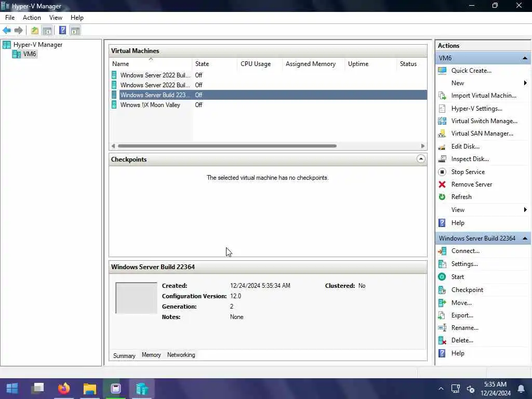Screen dimensions: 532x399
Task: Sort by the Assigned Memory column header
Action: tap(313, 64)
